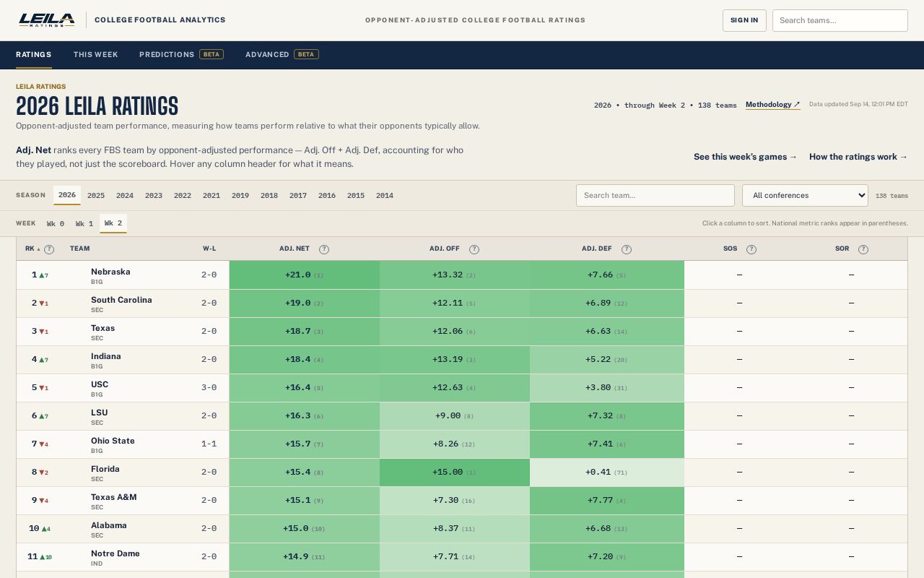Open the Advanced beta tab
The height and width of the screenshot is (578, 924).
coord(282,54)
